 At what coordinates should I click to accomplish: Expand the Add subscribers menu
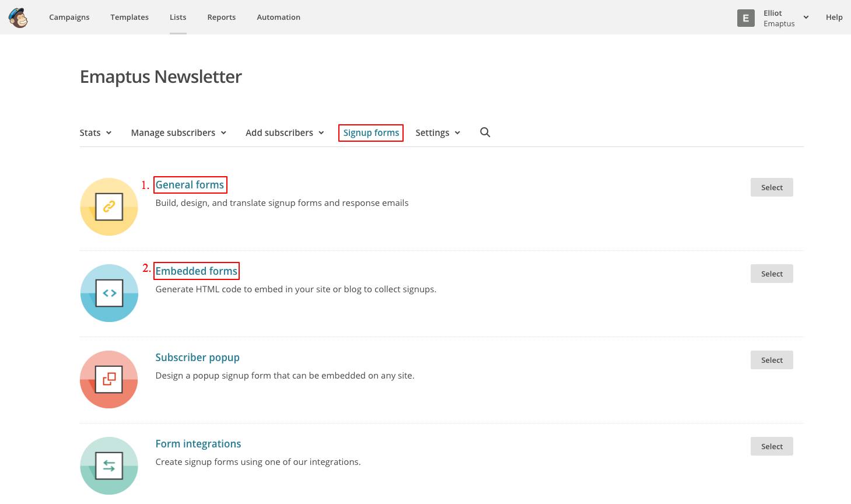point(285,133)
